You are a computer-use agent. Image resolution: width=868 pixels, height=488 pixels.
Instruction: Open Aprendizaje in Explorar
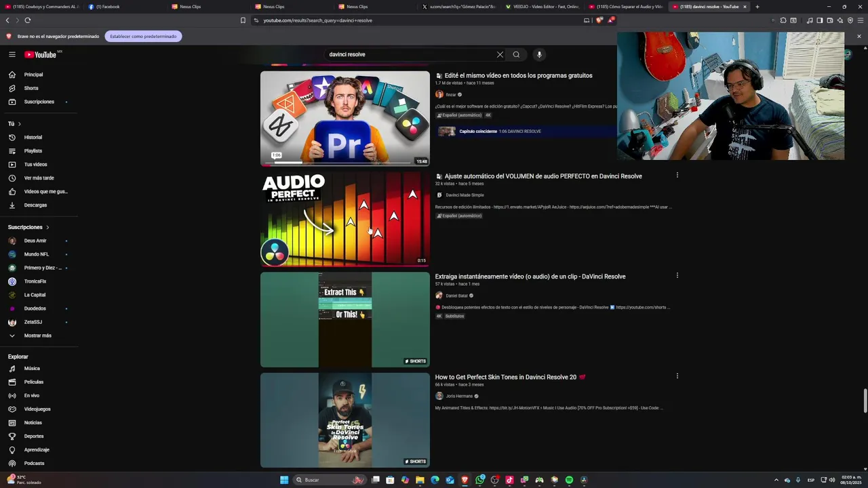tap(37, 449)
